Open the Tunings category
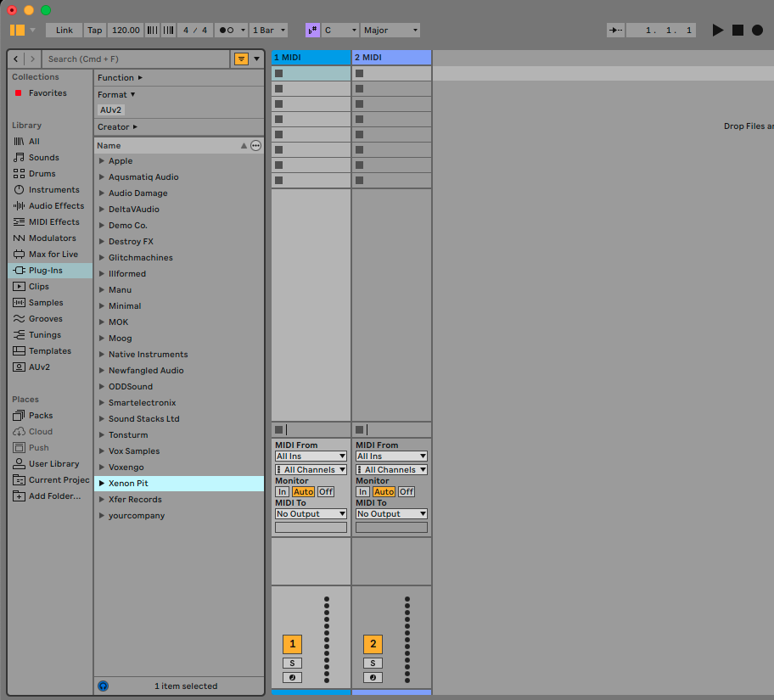Viewport: 774px width, 700px height. 44,334
